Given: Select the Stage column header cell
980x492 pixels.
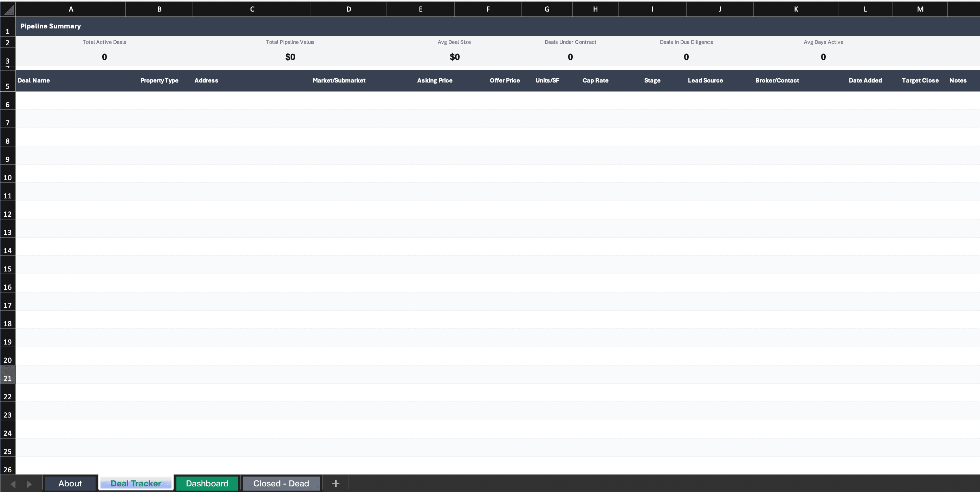Looking at the screenshot, I should point(652,80).
